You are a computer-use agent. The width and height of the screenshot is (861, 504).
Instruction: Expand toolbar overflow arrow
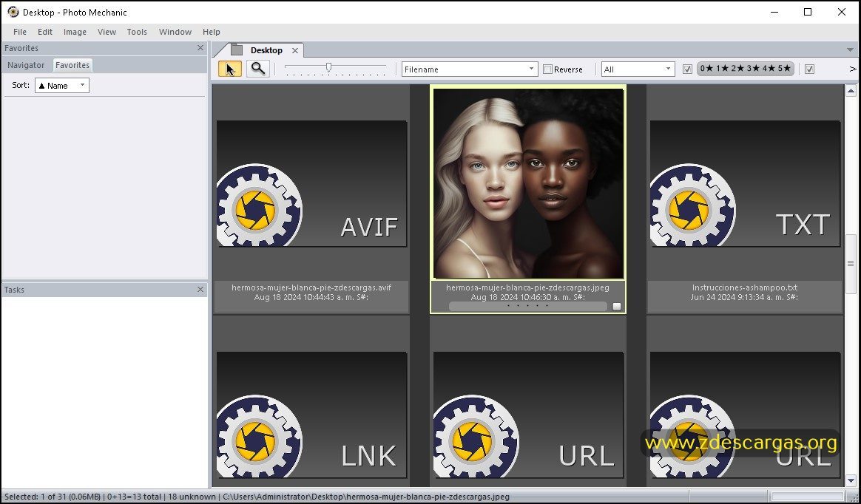click(x=852, y=69)
